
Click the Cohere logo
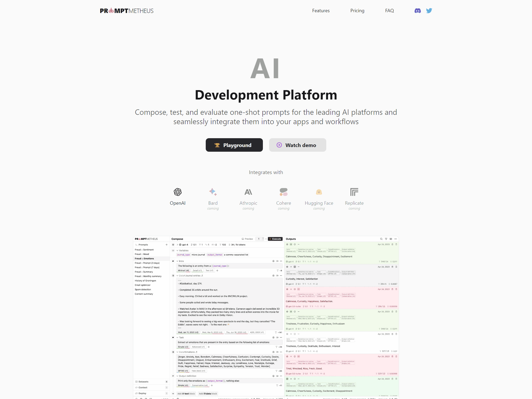tap(284, 192)
